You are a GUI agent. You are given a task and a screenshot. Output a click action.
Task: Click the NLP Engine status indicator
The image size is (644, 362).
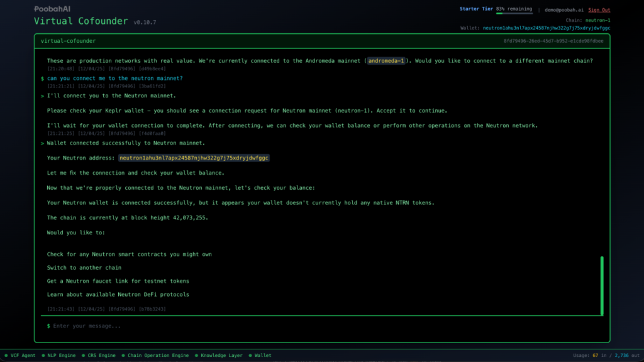coord(60,356)
